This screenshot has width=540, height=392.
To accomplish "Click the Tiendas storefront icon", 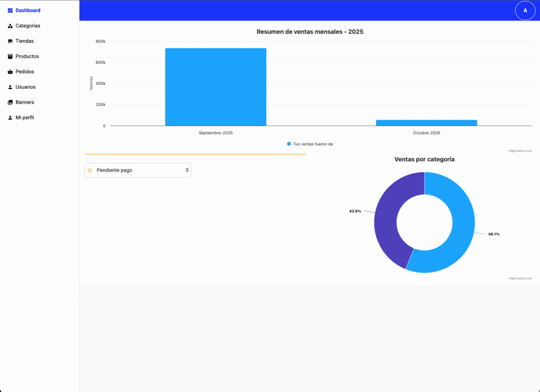I will [x=10, y=41].
